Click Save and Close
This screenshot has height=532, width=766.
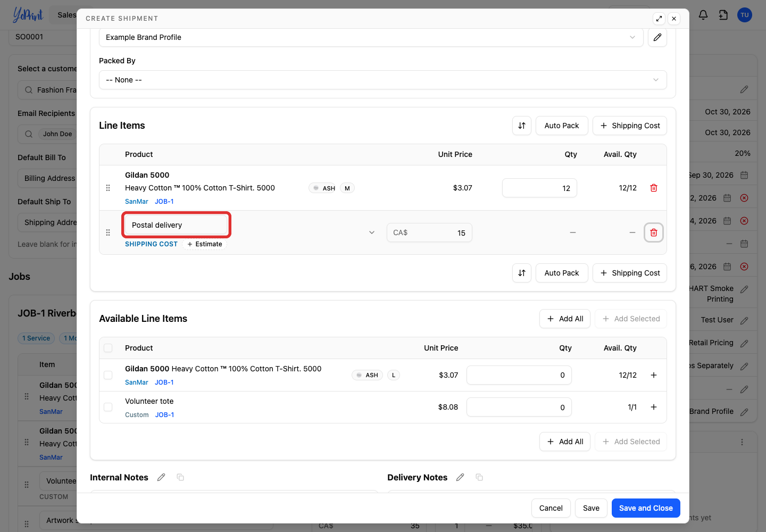pos(646,508)
